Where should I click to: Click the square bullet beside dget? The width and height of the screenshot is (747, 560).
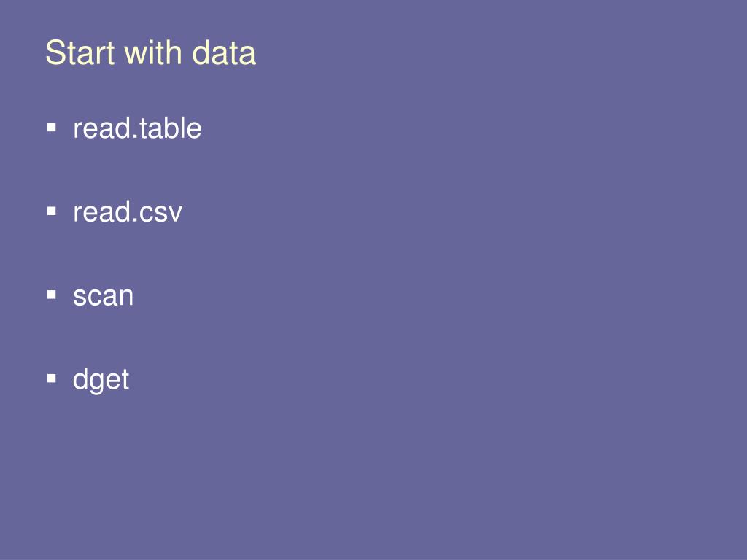pyautogui.click(x=52, y=378)
